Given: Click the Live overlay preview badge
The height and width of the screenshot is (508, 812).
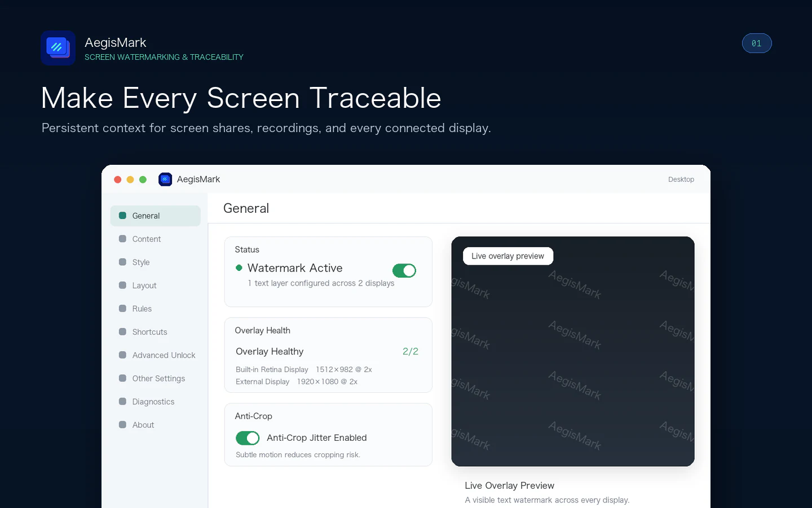Looking at the screenshot, I should click(x=508, y=256).
